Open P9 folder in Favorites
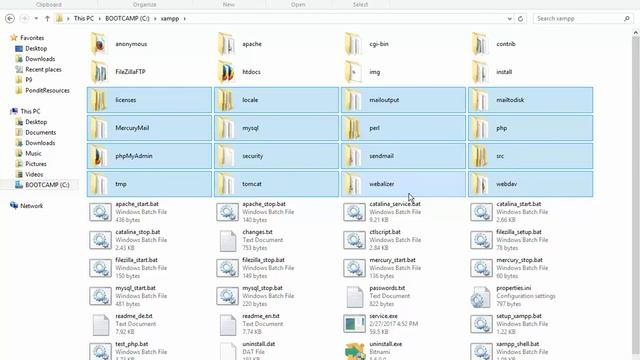The width and height of the screenshot is (640, 360). [29, 80]
